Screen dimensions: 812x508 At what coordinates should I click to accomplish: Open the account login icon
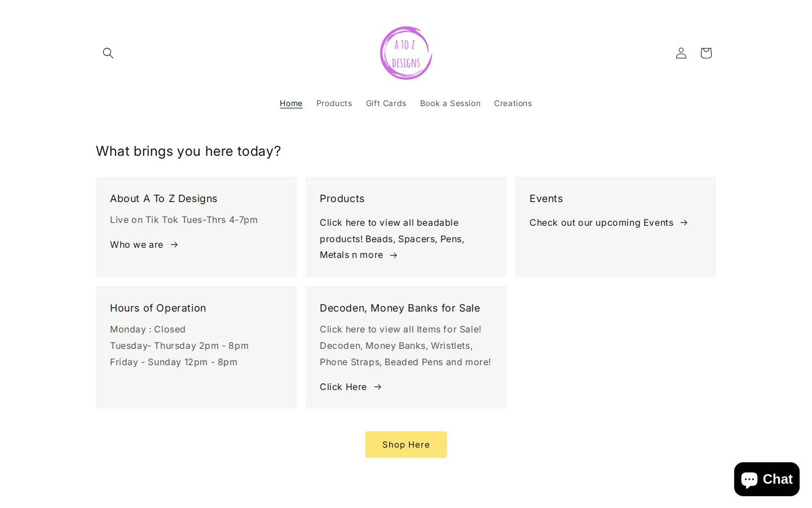681,53
